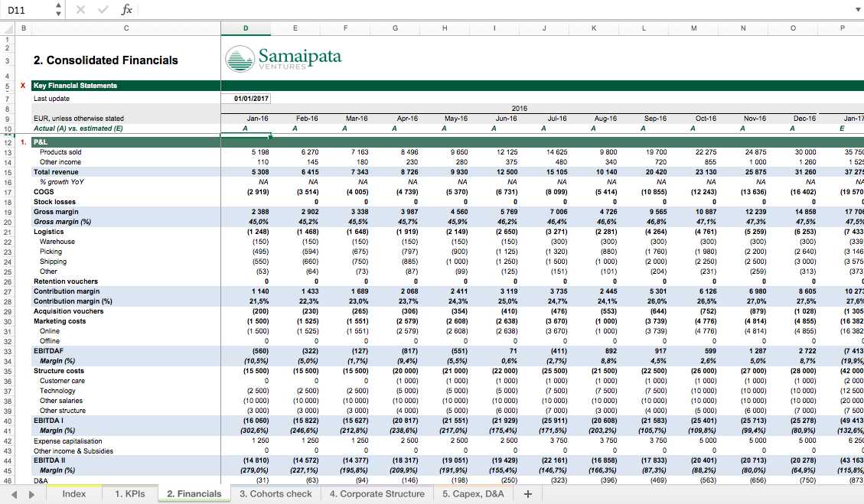Click Aug-16 COGS value (5 414)
The height and width of the screenshot is (504, 864).
coord(605,192)
